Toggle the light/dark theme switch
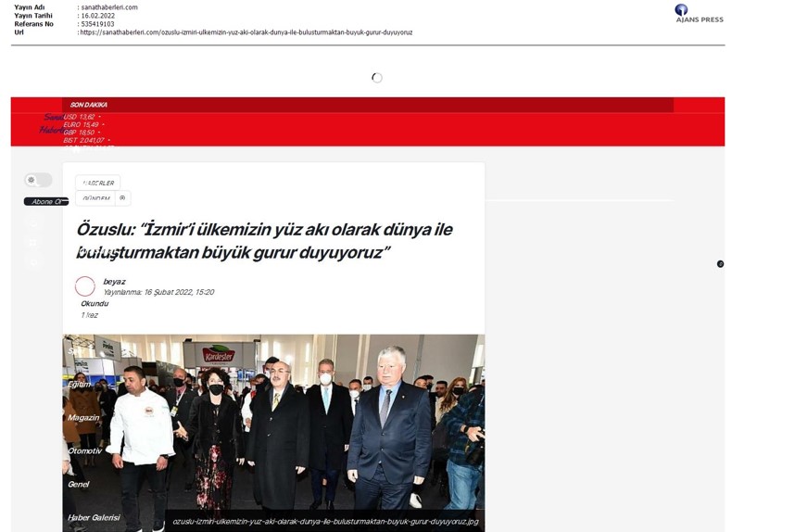795x532 pixels. point(38,180)
